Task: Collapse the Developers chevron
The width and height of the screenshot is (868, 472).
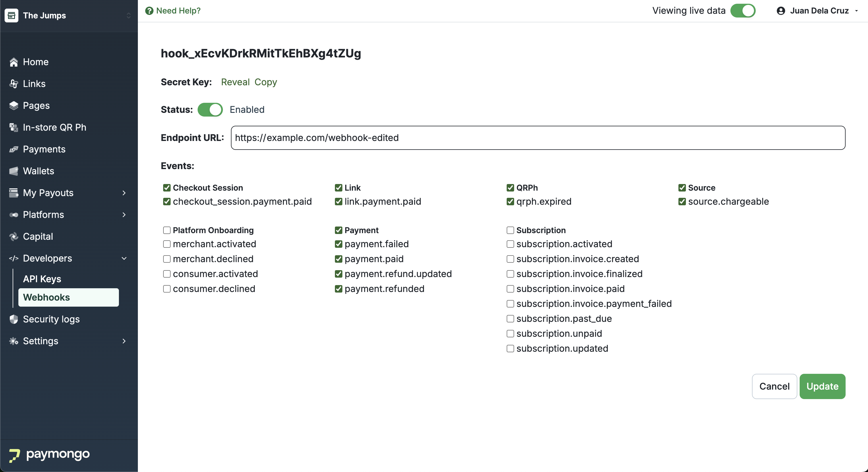Action: tap(124, 258)
